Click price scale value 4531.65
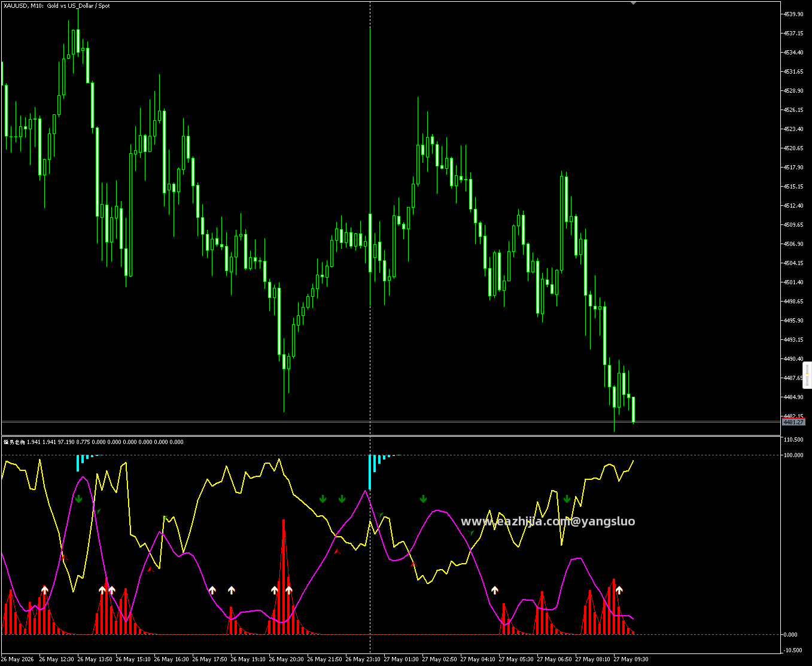The height and width of the screenshot is (666, 812). (793, 71)
